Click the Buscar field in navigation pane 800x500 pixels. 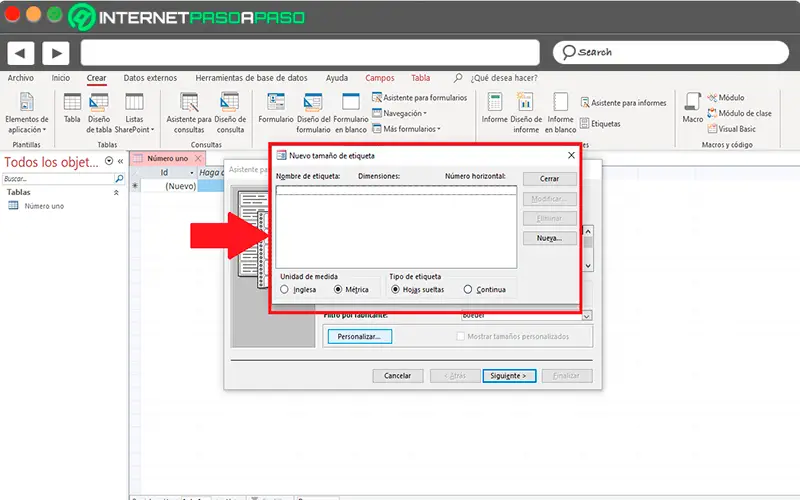58,179
